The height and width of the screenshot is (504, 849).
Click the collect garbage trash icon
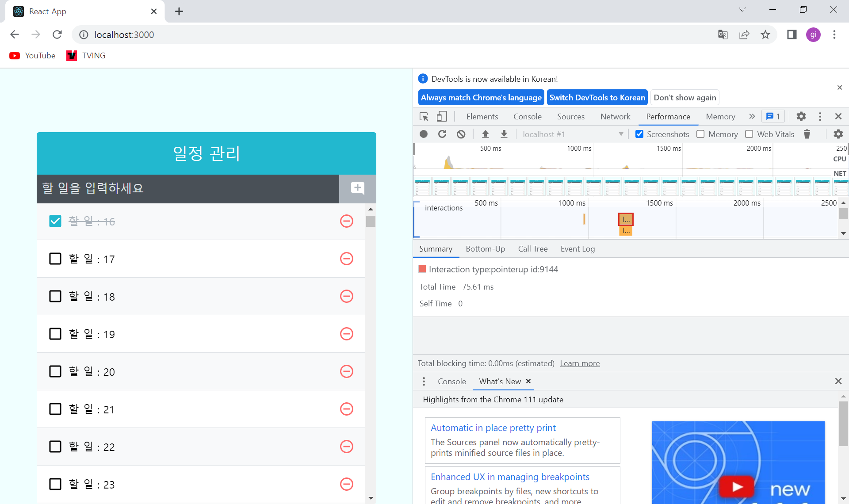pos(807,134)
